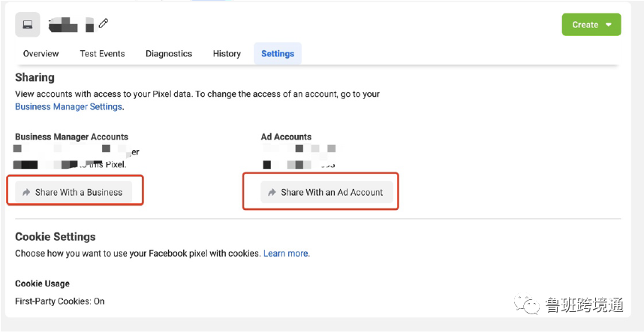644x333 pixels.
Task: View the History tab
Action: click(x=227, y=54)
